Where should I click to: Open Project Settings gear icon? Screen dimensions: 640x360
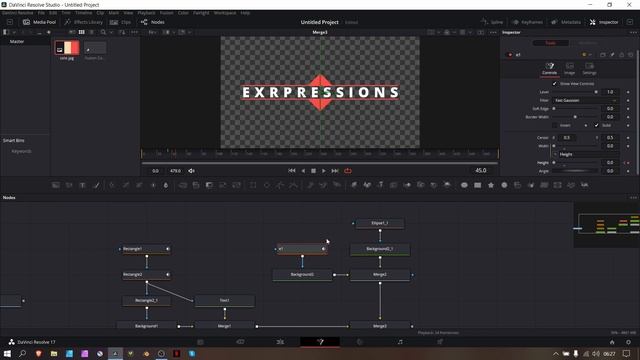tap(629, 342)
